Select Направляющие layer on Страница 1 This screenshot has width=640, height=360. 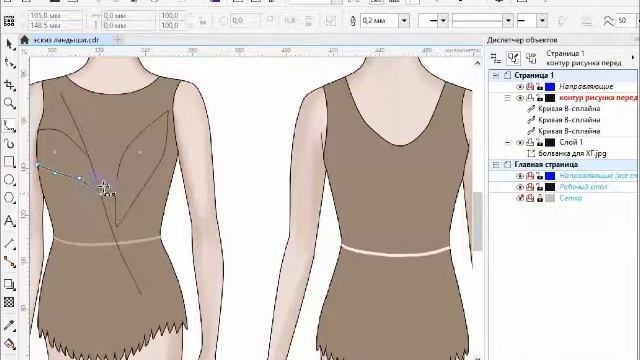pos(586,87)
